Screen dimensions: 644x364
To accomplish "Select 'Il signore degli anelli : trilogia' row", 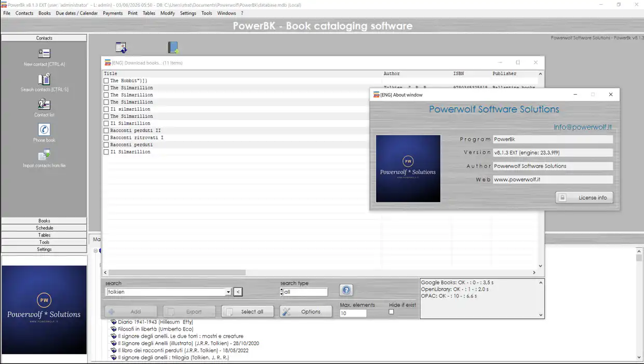I will point(173,358).
